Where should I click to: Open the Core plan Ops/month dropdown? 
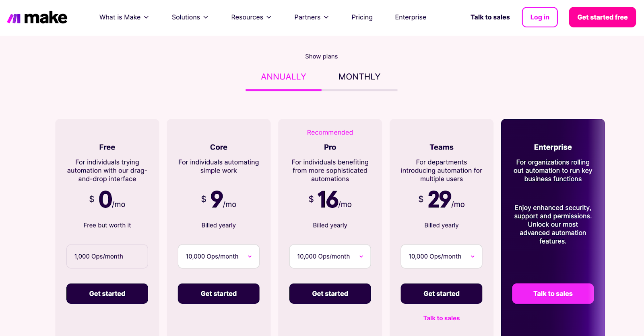click(219, 256)
